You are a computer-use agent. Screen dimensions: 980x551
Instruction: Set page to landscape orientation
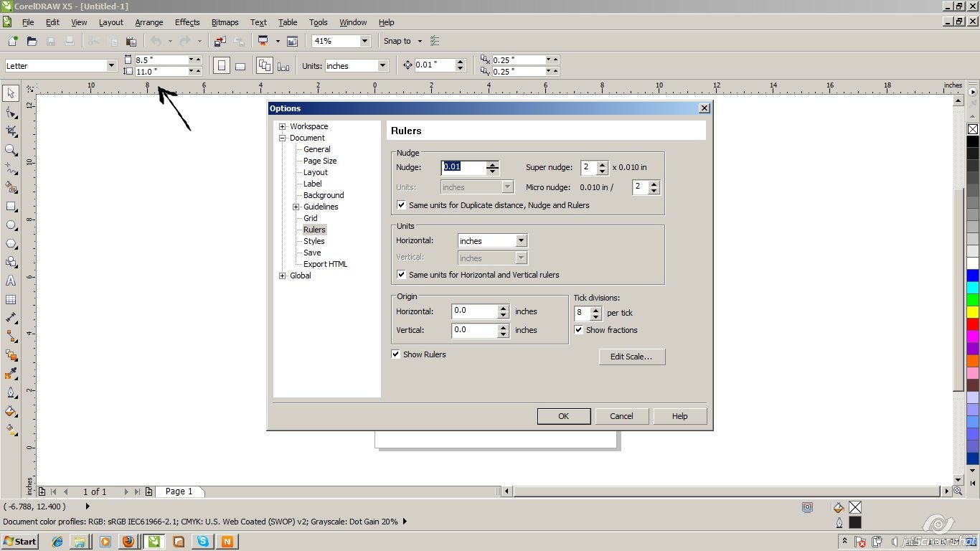click(x=240, y=65)
